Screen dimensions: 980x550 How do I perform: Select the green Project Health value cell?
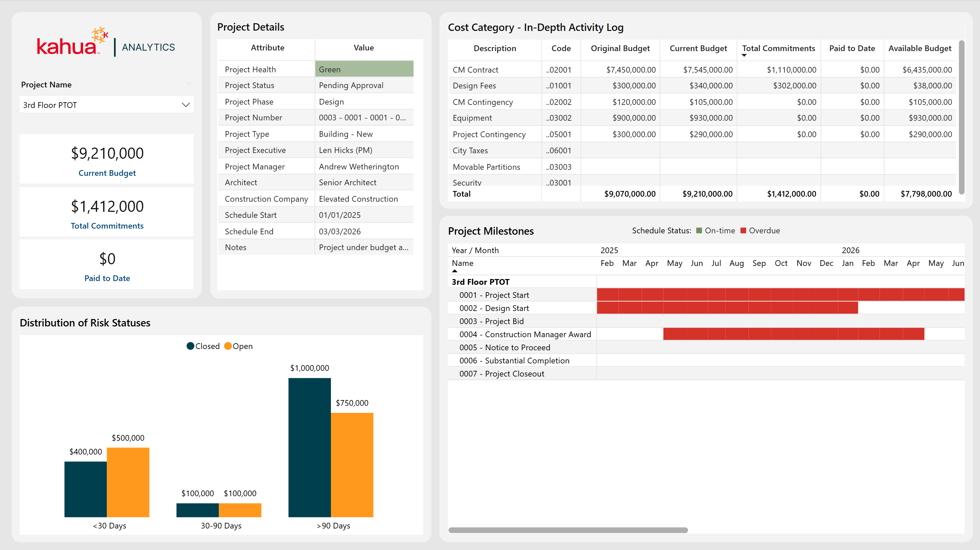pyautogui.click(x=364, y=69)
